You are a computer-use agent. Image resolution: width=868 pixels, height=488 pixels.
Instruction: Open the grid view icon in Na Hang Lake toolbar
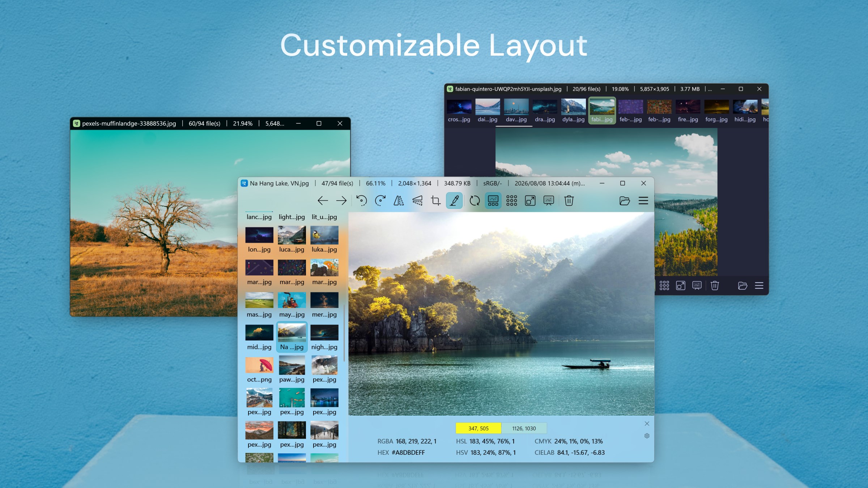click(512, 201)
